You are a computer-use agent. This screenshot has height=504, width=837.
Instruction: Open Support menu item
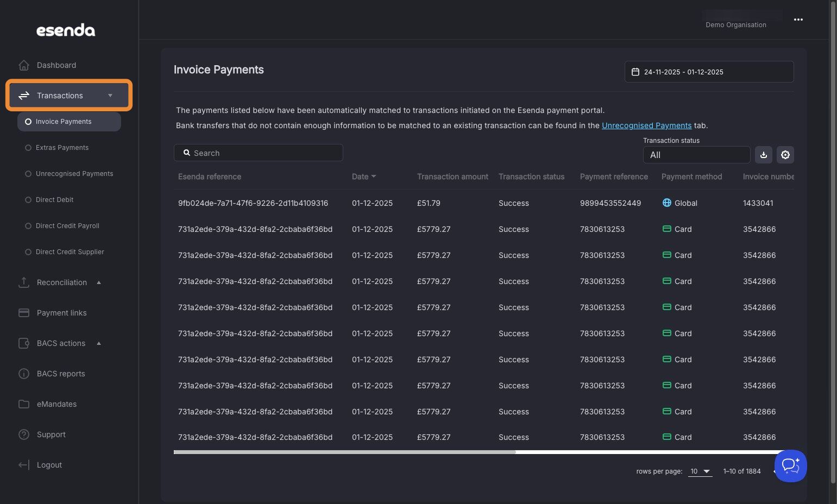[x=51, y=434]
